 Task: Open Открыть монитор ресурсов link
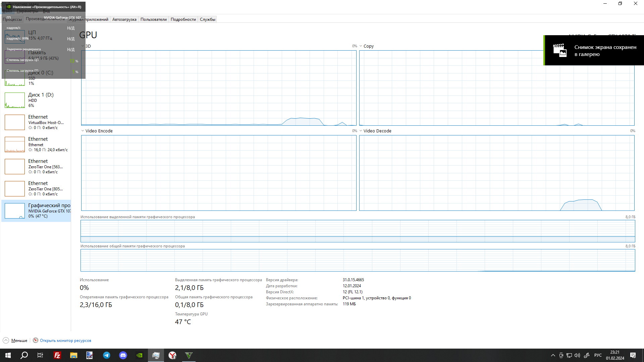[65, 341]
